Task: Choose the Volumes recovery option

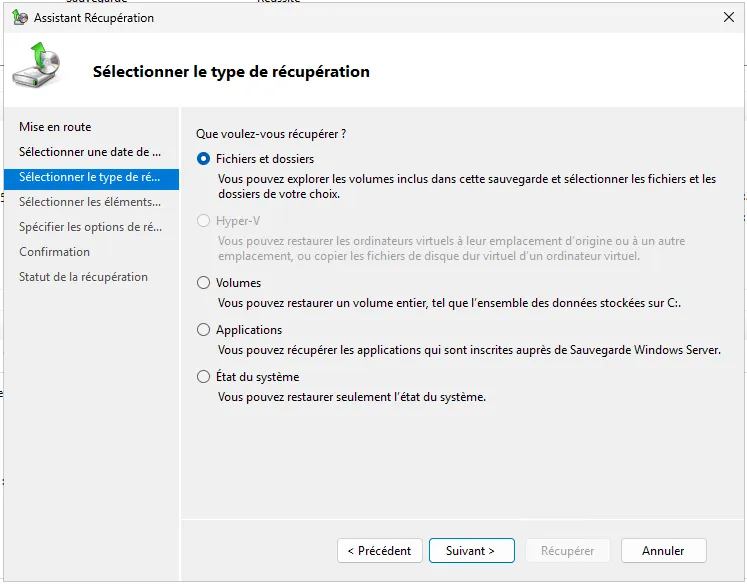Action: click(204, 283)
